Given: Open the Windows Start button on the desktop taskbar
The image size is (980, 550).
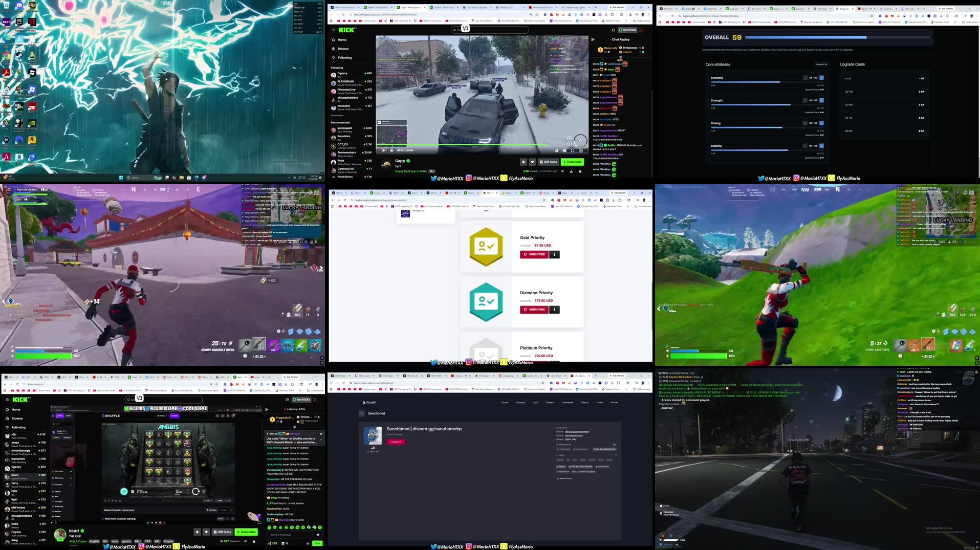Looking at the screenshot, I should [121, 178].
